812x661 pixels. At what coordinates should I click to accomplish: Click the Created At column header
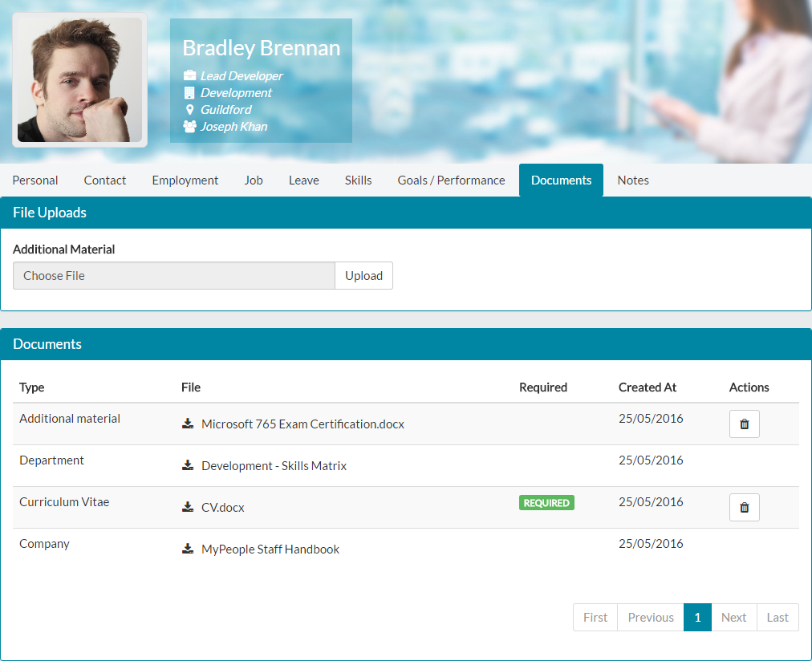[648, 387]
